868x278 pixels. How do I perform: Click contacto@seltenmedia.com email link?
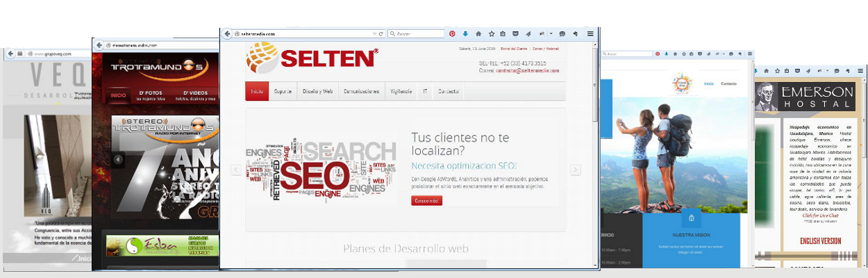click(x=528, y=70)
